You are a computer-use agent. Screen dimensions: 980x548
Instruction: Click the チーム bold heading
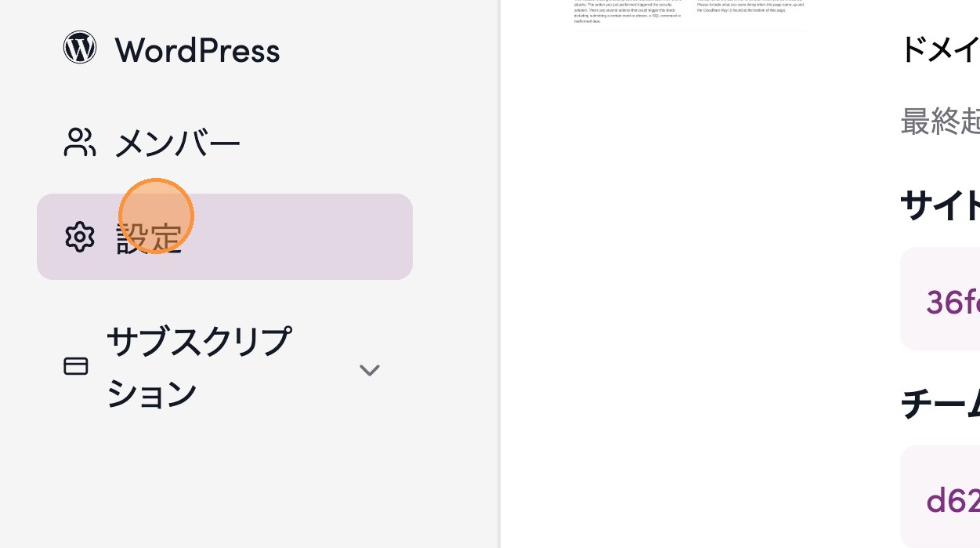tap(940, 405)
